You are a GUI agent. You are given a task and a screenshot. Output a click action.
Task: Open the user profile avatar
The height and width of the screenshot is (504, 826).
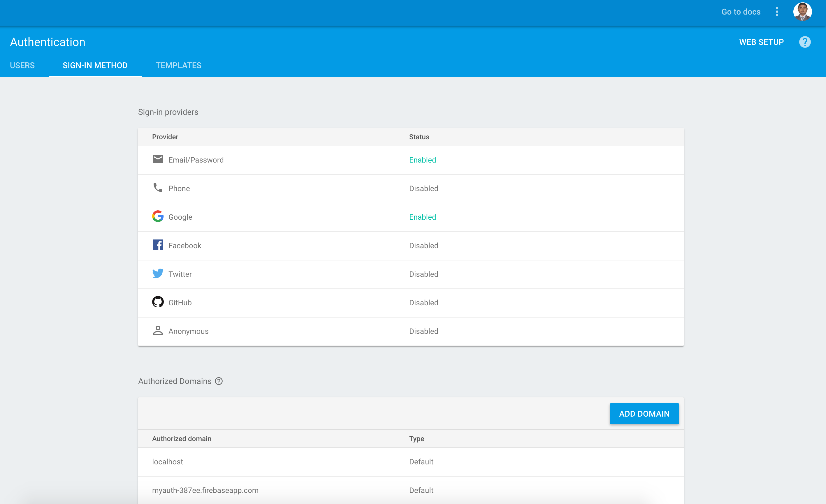(x=802, y=12)
